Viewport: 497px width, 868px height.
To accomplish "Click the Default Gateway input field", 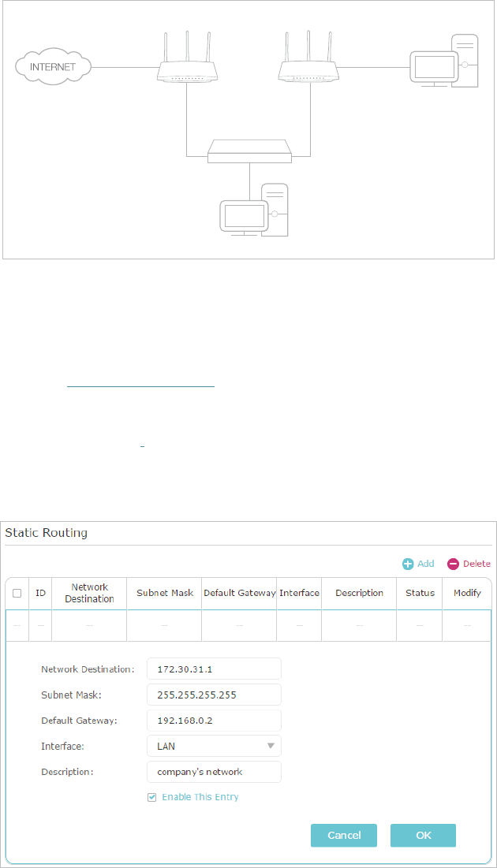I will tap(214, 721).
